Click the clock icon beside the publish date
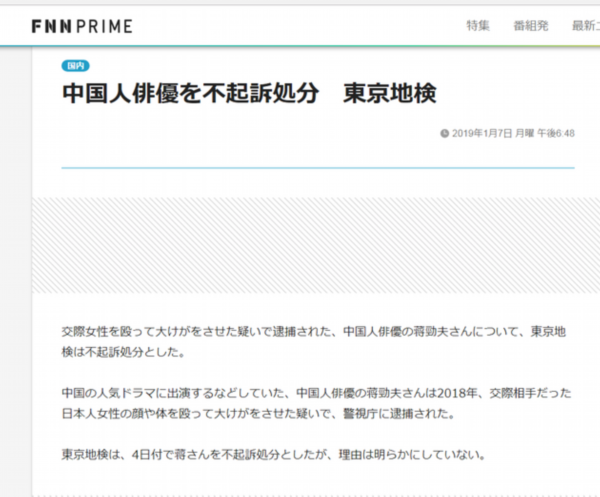The height and width of the screenshot is (497, 600). tap(444, 134)
